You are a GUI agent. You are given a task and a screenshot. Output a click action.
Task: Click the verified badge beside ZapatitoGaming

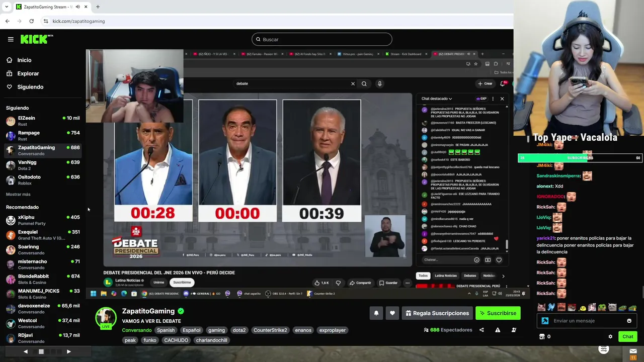(x=181, y=311)
